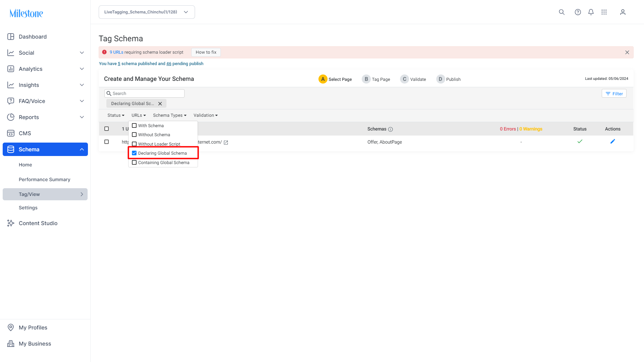Open the Validation filter dropdown
The width and height of the screenshot is (644, 362).
tap(205, 115)
